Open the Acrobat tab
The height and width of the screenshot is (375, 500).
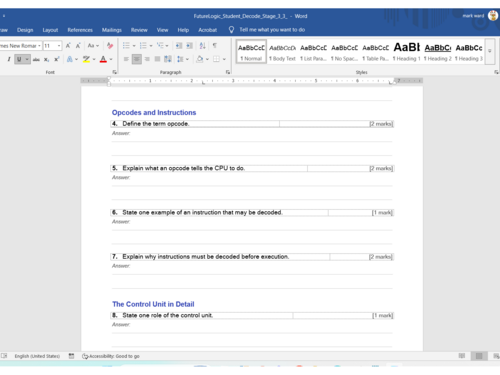pyautogui.click(x=207, y=30)
